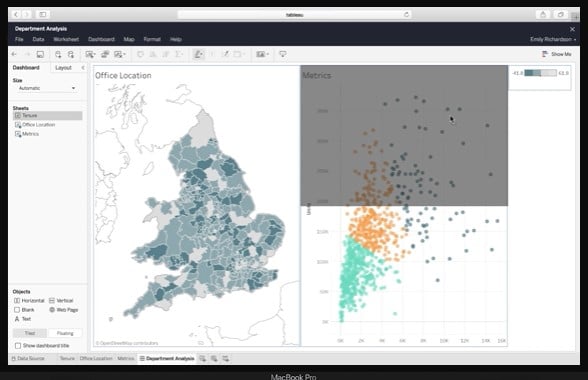Click the Show Me button
The height and width of the screenshot is (380, 588).
[556, 54]
